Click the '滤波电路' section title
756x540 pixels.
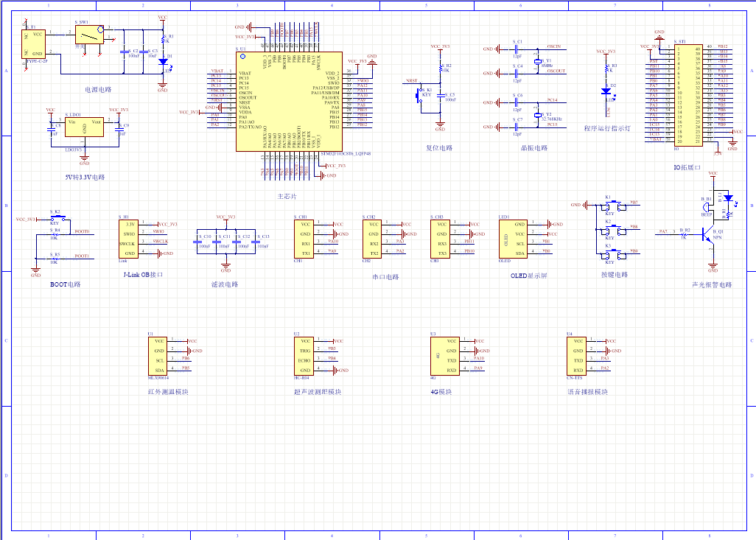[225, 284]
